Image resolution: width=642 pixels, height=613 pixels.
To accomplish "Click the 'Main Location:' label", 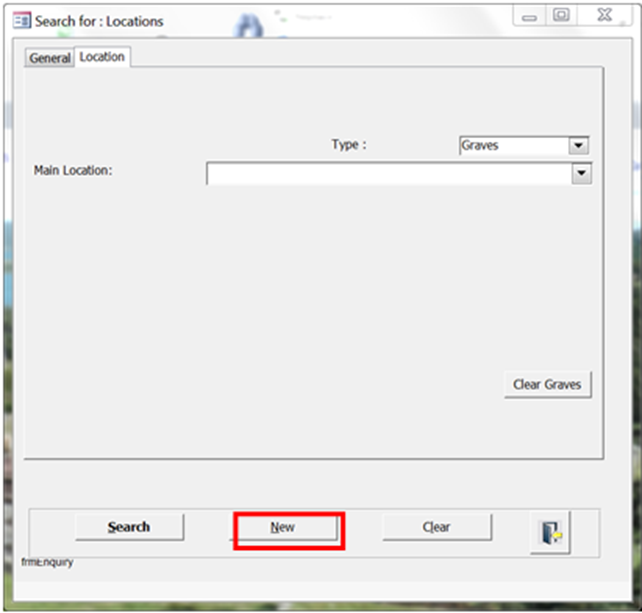I will [73, 170].
